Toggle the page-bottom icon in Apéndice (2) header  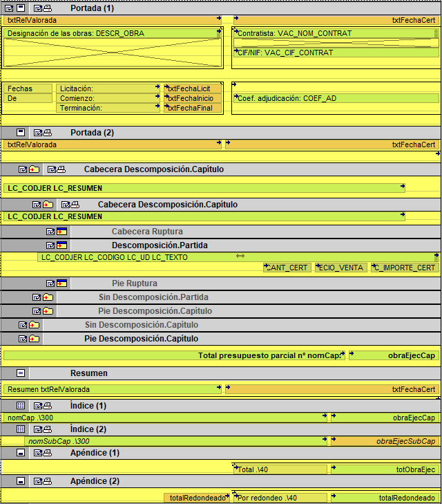click(21, 481)
